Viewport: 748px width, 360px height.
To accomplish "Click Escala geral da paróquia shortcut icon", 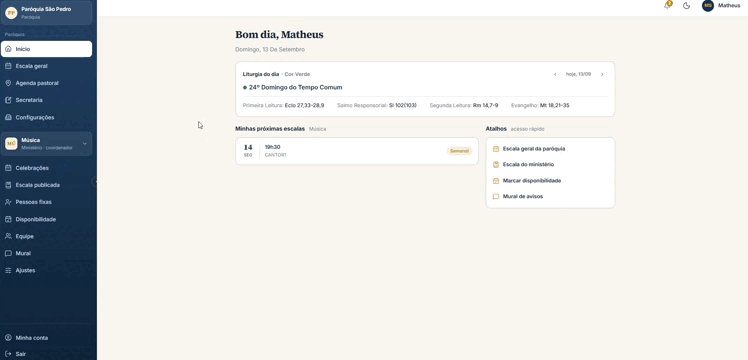I will (x=496, y=149).
